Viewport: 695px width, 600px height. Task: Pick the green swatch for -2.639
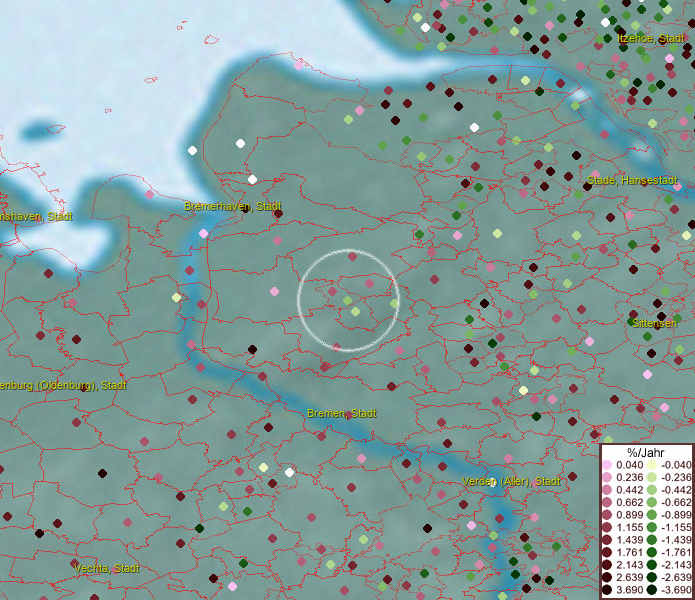652,577
